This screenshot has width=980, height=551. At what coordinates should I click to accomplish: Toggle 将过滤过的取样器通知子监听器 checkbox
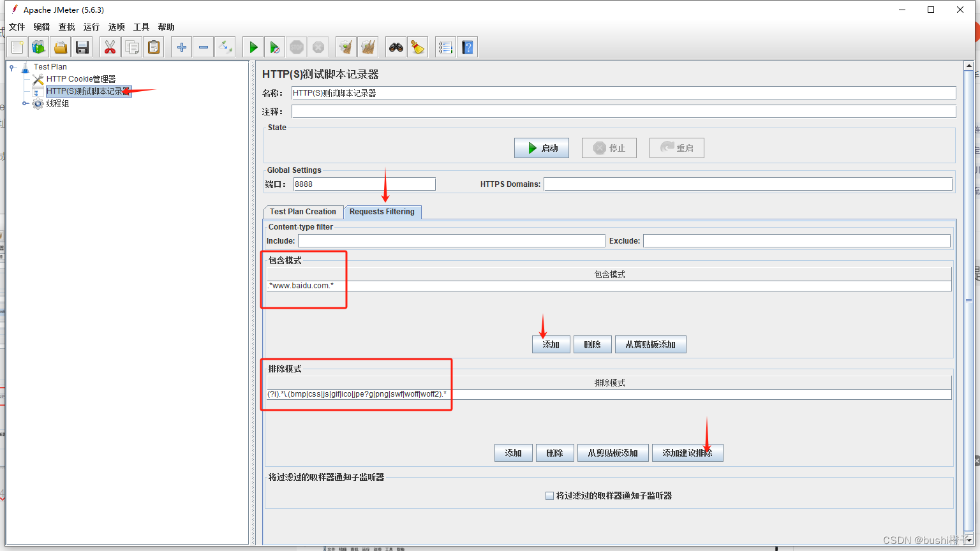[x=549, y=496]
